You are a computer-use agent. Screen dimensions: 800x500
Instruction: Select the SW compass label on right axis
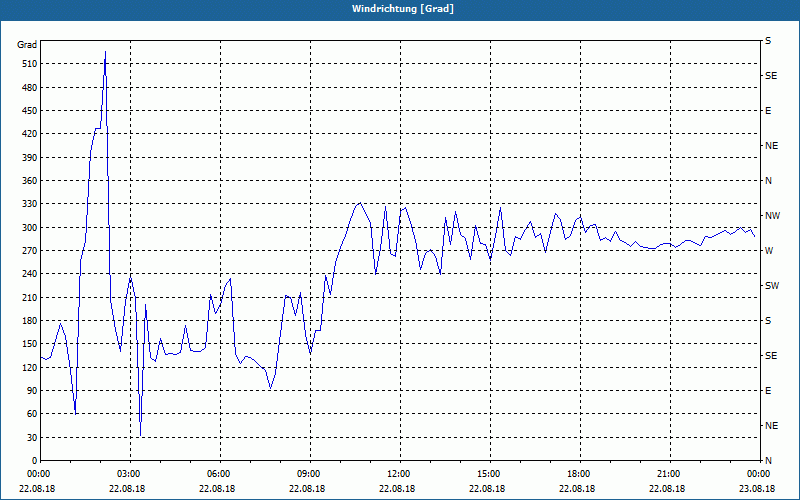pos(772,286)
